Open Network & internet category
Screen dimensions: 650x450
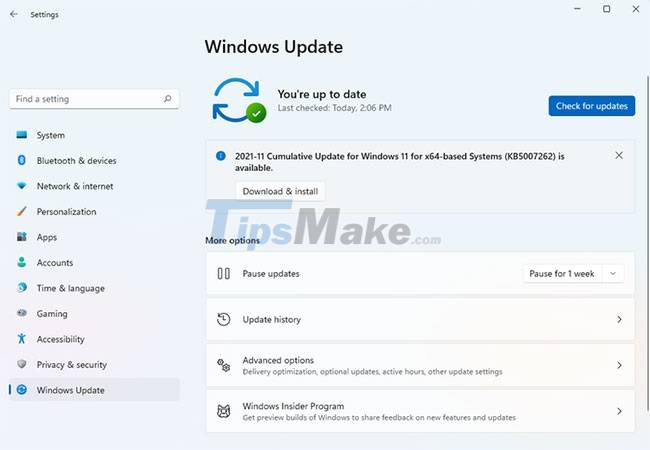94,186
